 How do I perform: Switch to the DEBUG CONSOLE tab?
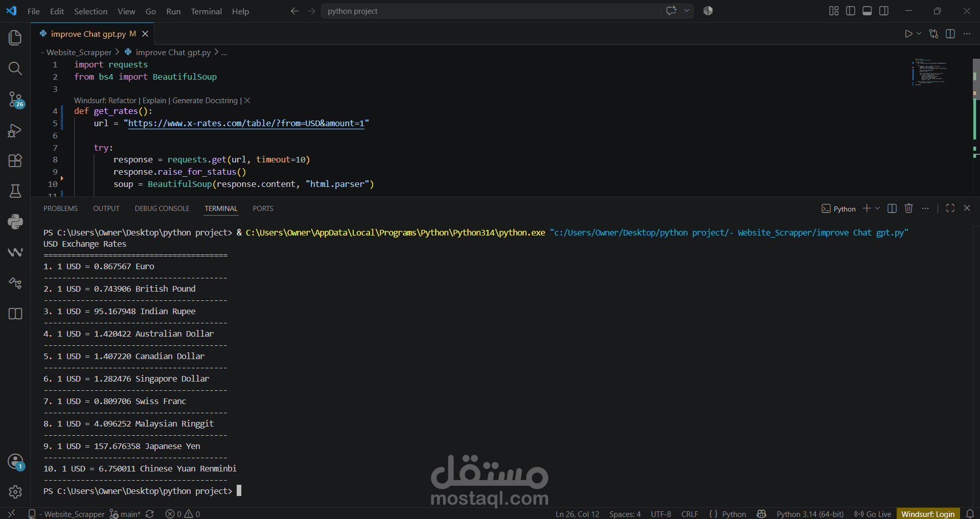click(162, 208)
